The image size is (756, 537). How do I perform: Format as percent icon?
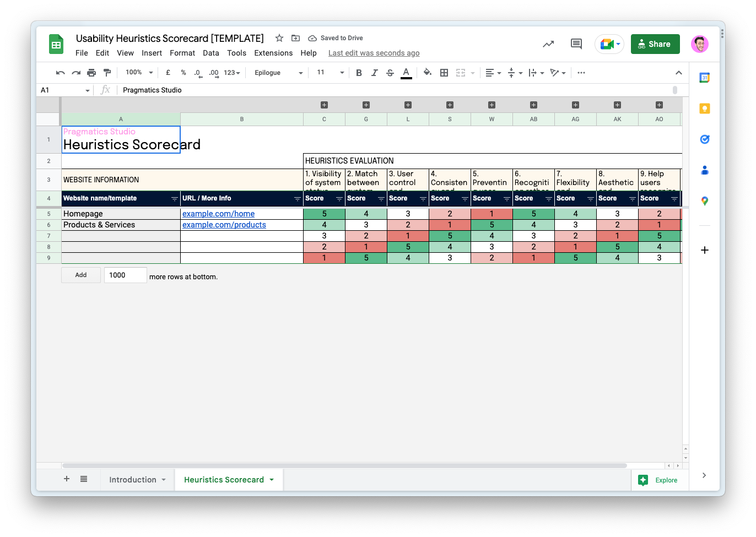point(183,73)
